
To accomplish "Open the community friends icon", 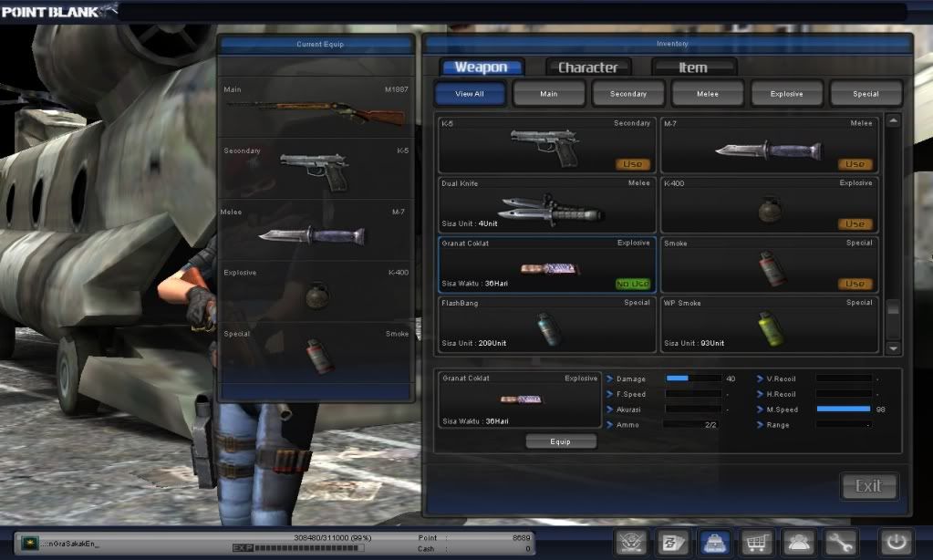I will click(798, 542).
